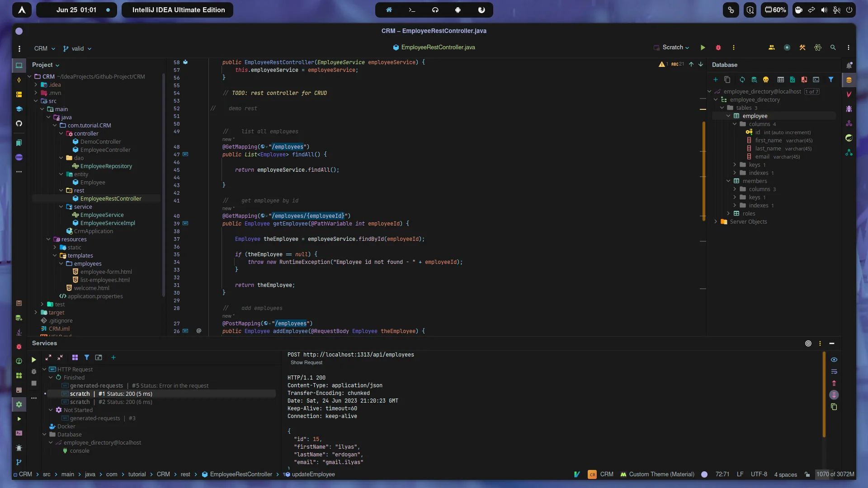Expand the employee table columns node
This screenshot has height=488, width=868.
point(735,124)
